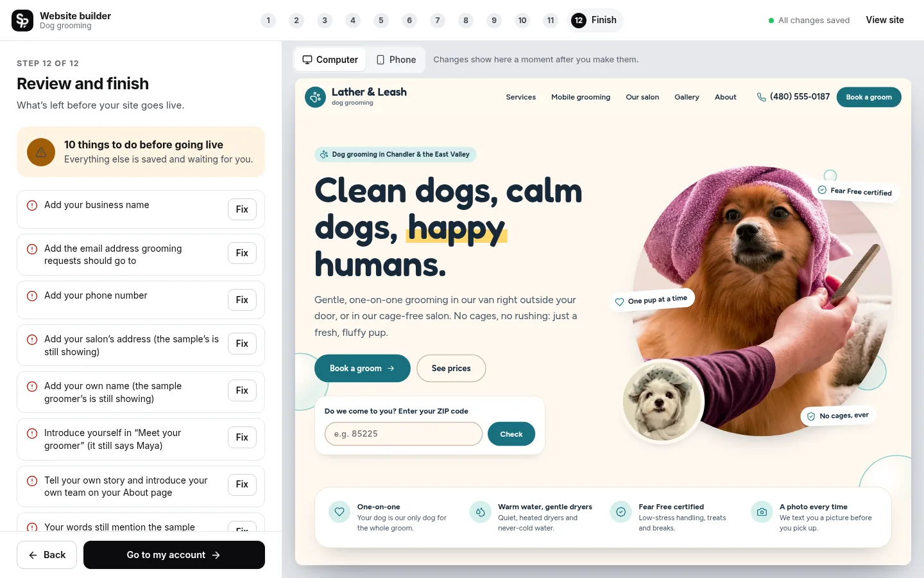Click alert icon beside Add your own name
Screen dimensions: 924x578
click(x=32, y=387)
